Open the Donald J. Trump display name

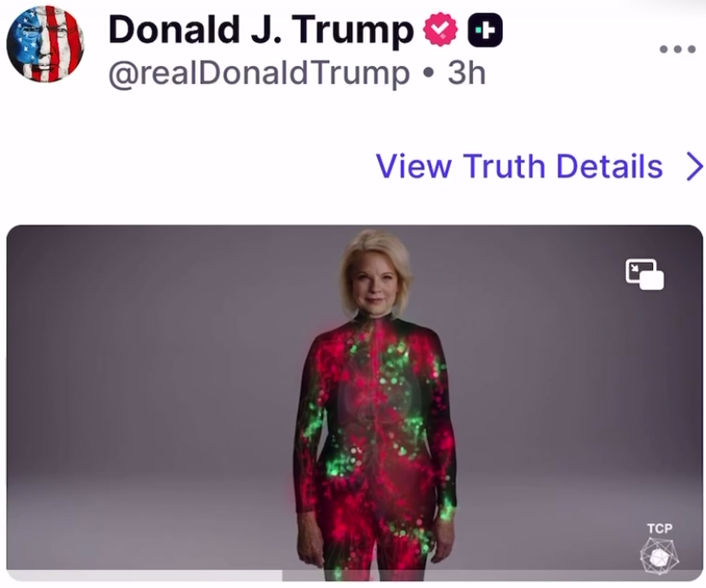click(x=260, y=31)
